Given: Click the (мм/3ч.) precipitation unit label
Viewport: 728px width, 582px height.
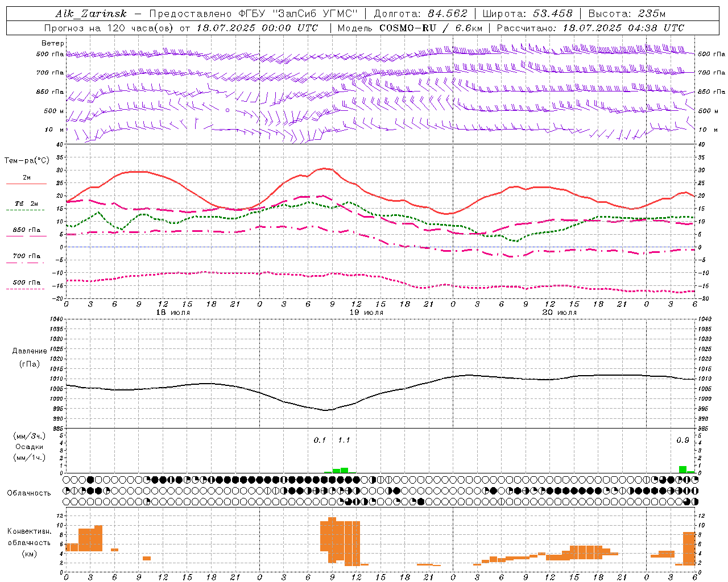Looking at the screenshot, I should [30, 436].
